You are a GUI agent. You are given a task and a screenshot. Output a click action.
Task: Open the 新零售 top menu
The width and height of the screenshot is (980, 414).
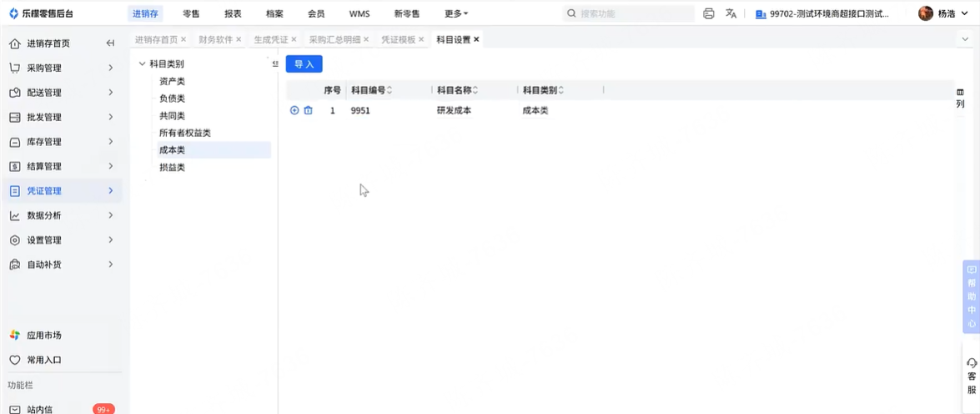pos(408,13)
